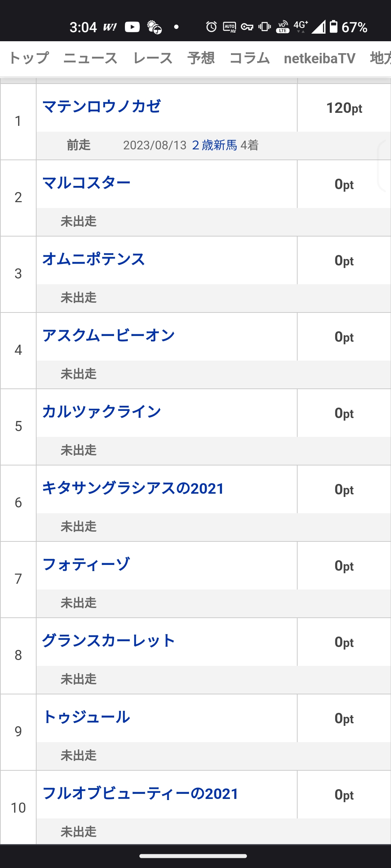Go to the 予想 tab
Viewport: 391px width, 868px height.
point(201,58)
